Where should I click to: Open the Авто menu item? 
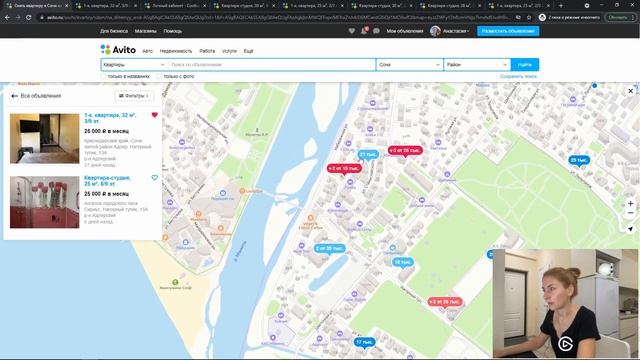coord(147,51)
